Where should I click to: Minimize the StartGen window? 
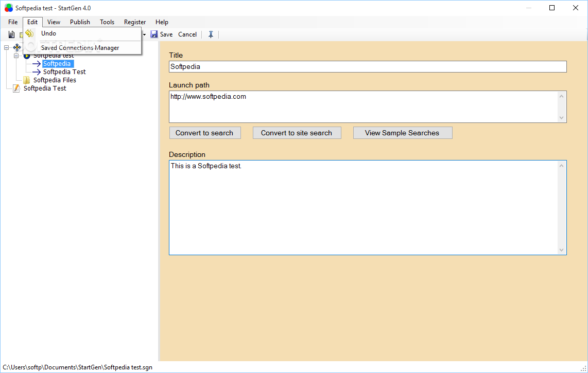[529, 8]
